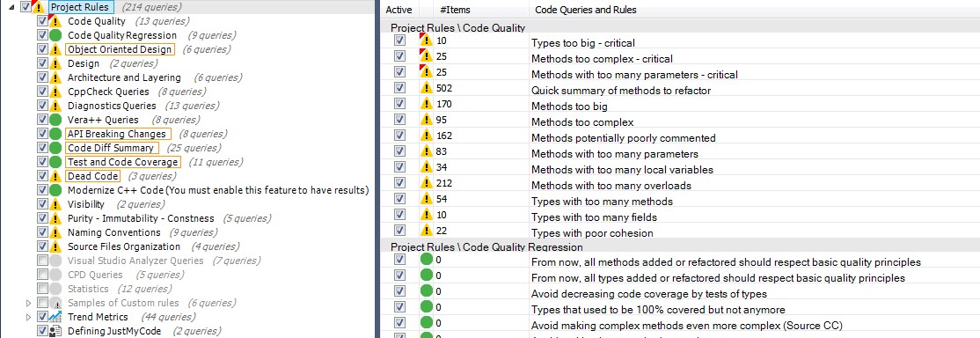Image resolution: width=980 pixels, height=338 pixels.
Task: Uncheck Active box for Methods too complex - critical
Action: [400, 56]
